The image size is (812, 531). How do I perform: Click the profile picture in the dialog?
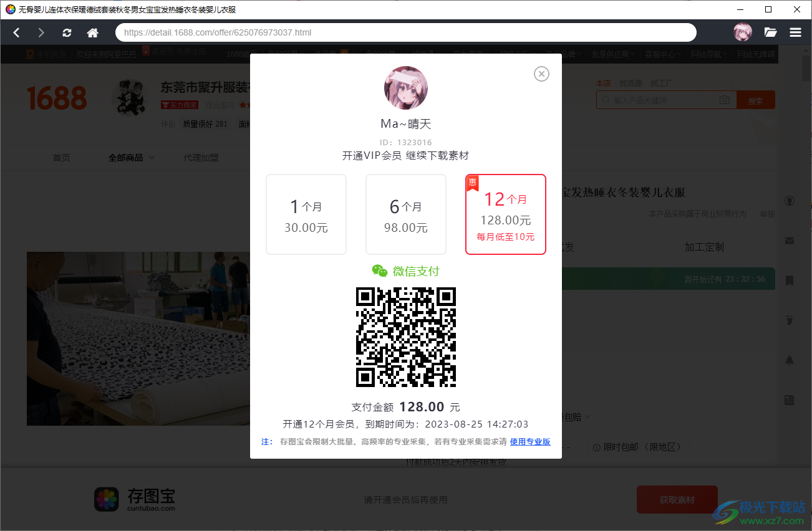pos(406,87)
